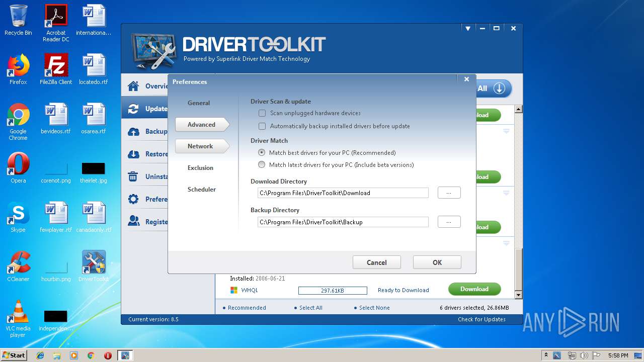Open the Uninstall trash icon in sidebar
This screenshot has height=362, width=644.
(133, 176)
